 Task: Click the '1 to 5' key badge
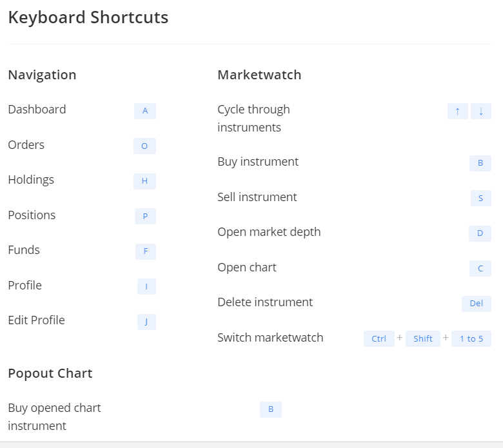[x=471, y=338]
